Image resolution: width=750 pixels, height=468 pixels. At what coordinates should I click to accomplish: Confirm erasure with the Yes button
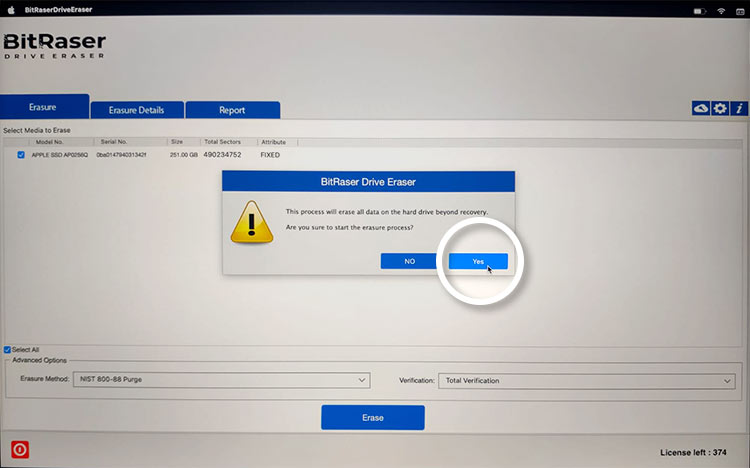(478, 261)
